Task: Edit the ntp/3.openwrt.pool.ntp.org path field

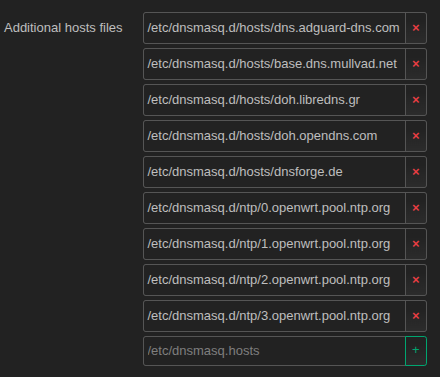Action: pos(274,316)
